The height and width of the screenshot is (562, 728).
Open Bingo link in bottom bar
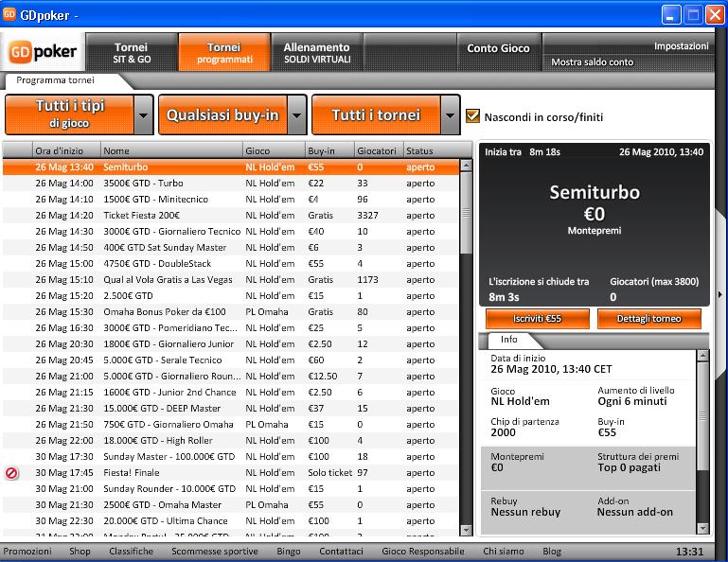[289, 552]
